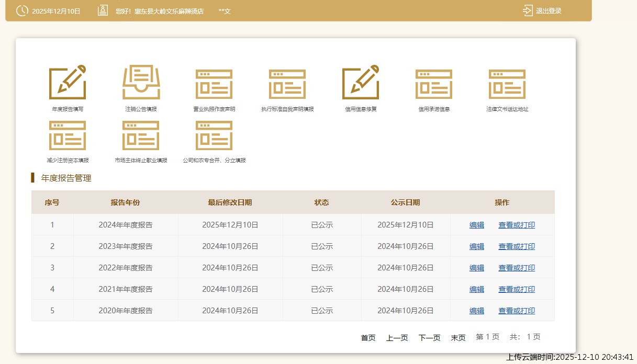Open the 信用信息修复 icon
The width and height of the screenshot is (637, 364).
pos(361,83)
